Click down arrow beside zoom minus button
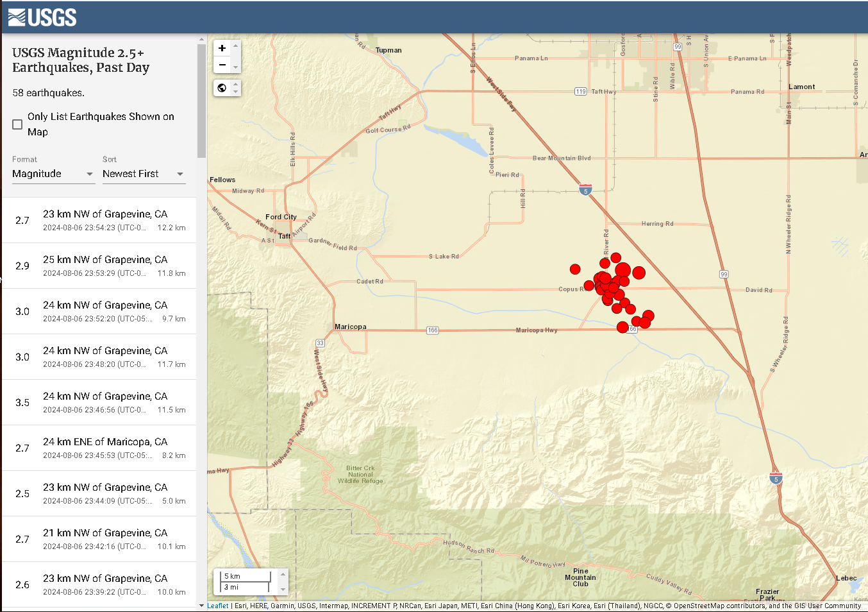This screenshot has width=868, height=612. click(x=236, y=67)
